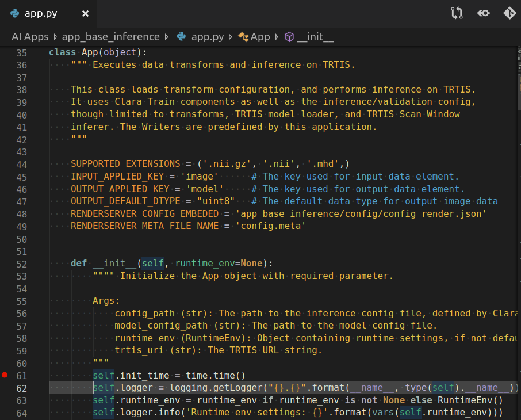Remove the red breakpoint on line 61
Viewport: 521px width, 420px height.
(x=5, y=375)
